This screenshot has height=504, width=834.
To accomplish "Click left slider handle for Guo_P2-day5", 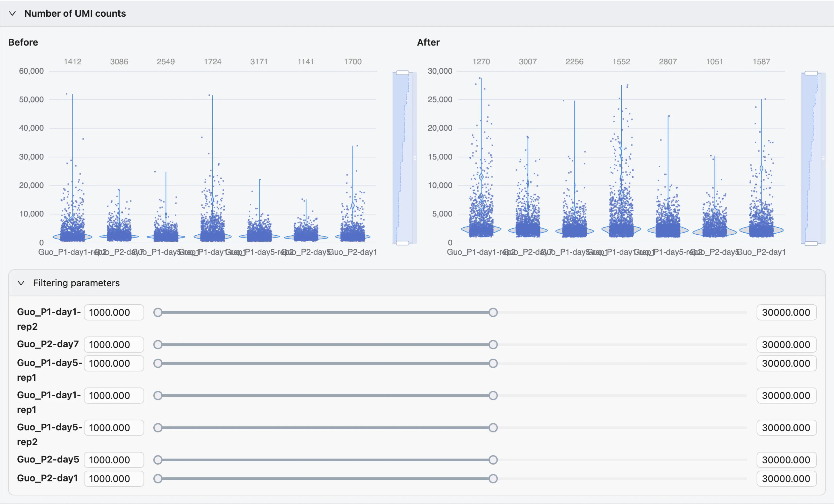I will pyautogui.click(x=158, y=460).
